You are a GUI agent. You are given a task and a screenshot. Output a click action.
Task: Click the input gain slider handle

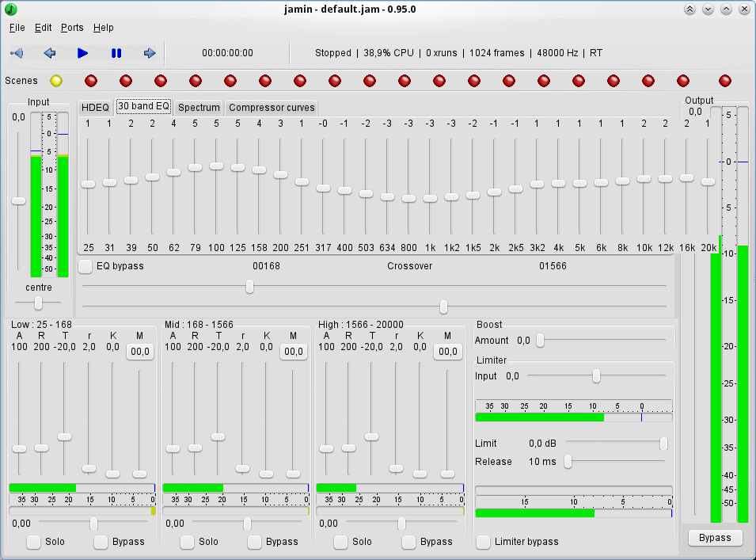coord(18,201)
